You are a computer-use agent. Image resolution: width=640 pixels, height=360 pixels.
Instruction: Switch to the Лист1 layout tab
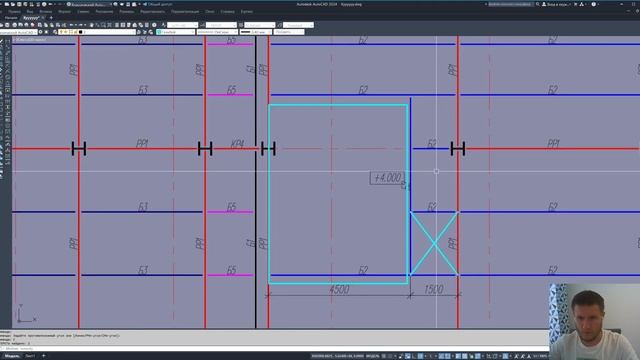click(30, 356)
